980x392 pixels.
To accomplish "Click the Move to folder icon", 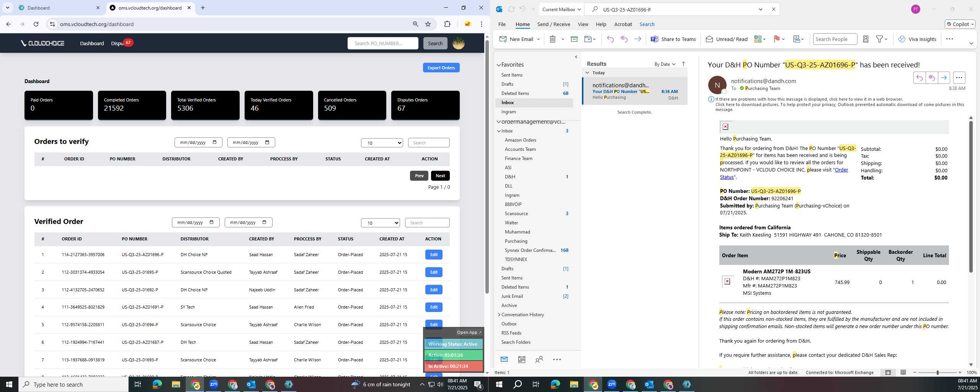I will (x=588, y=39).
